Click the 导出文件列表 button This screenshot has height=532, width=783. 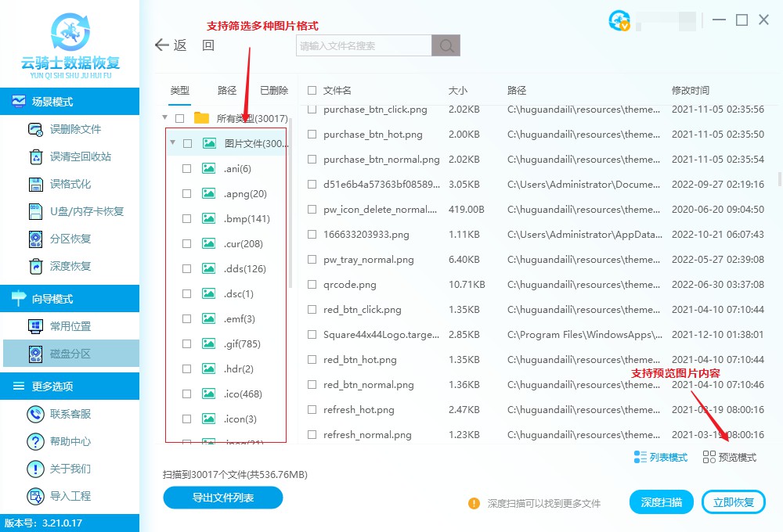pos(222,498)
